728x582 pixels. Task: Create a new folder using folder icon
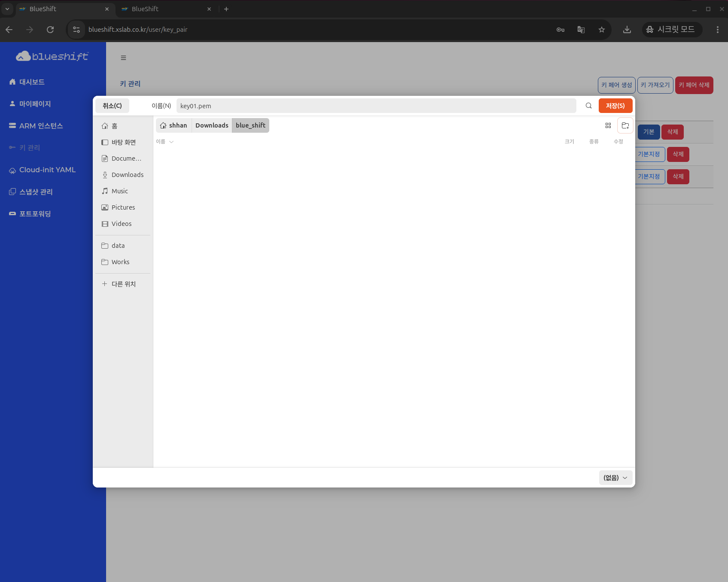pyautogui.click(x=625, y=125)
